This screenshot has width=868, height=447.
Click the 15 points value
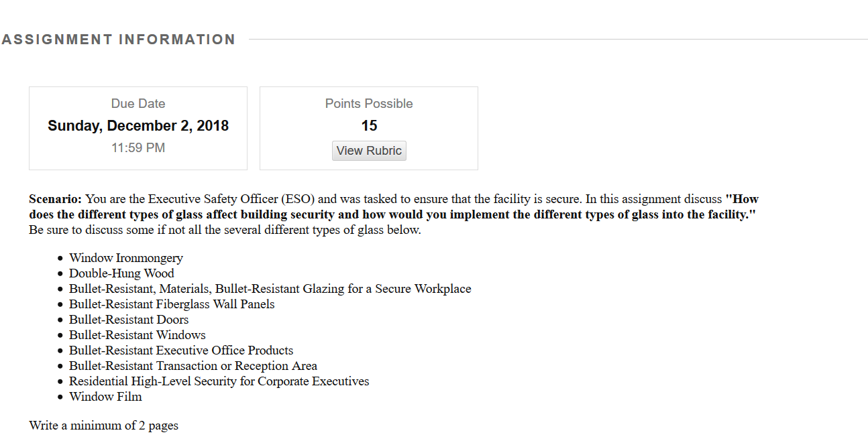[369, 126]
